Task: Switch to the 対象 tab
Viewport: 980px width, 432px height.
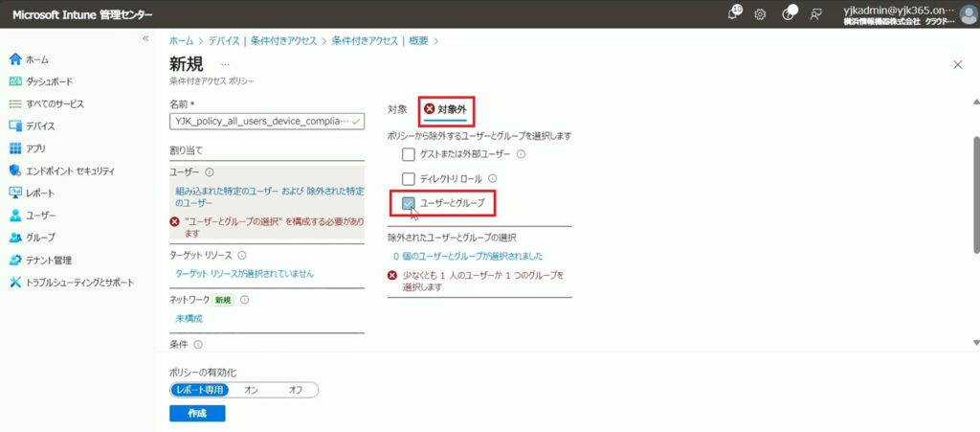Action: coord(397,109)
